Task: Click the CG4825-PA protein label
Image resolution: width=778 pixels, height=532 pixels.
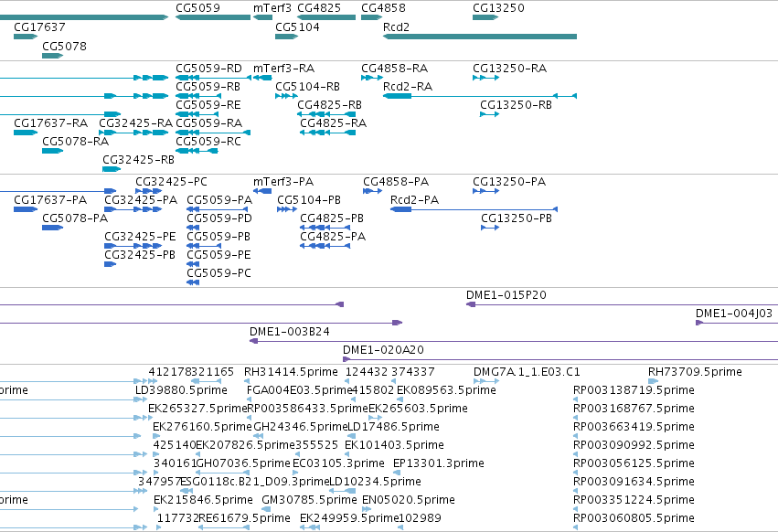Action: coord(333,237)
